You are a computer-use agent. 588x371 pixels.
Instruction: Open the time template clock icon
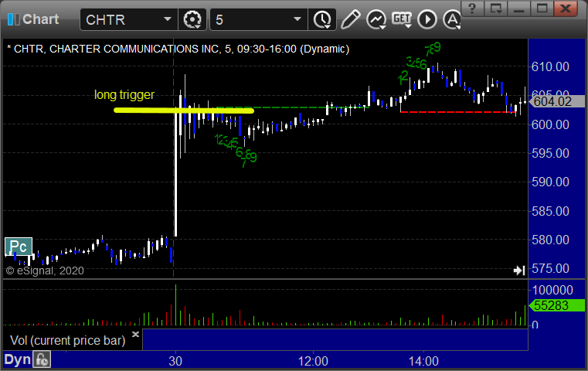(322, 19)
